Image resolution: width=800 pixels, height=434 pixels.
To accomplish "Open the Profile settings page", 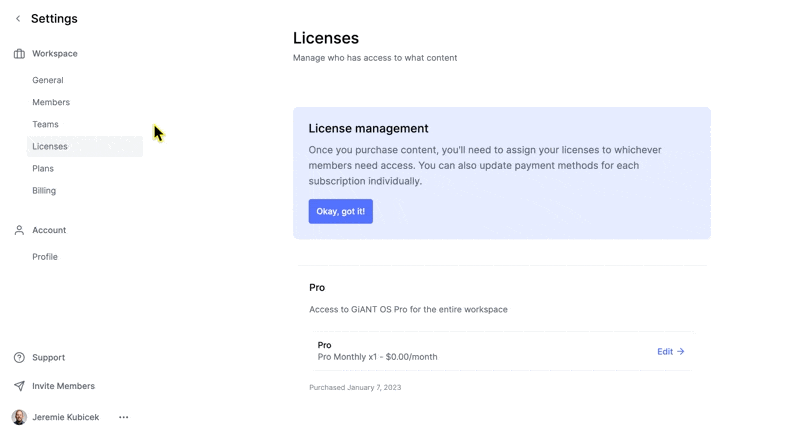I will (45, 257).
